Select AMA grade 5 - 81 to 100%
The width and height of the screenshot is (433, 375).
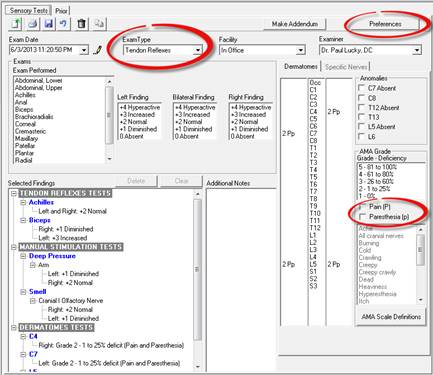[x=378, y=167]
